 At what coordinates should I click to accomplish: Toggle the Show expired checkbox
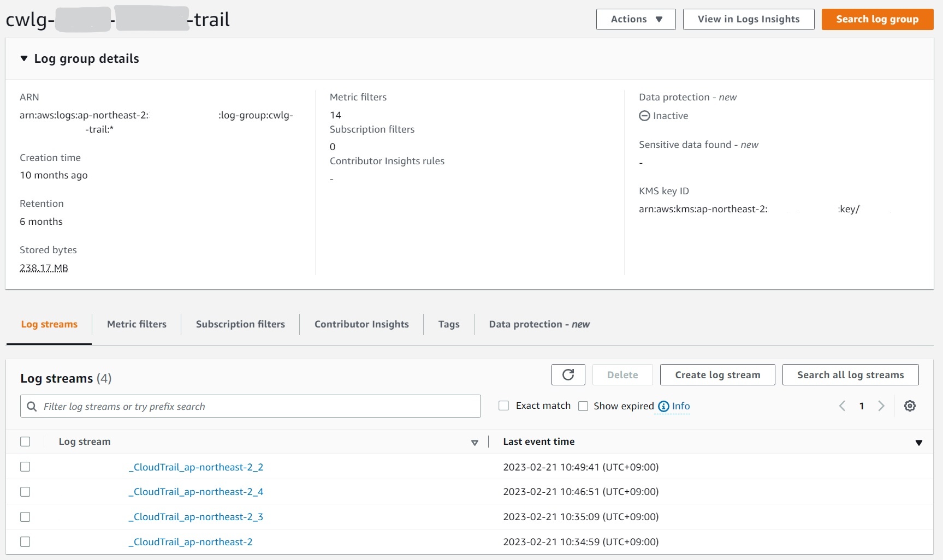[x=583, y=406]
